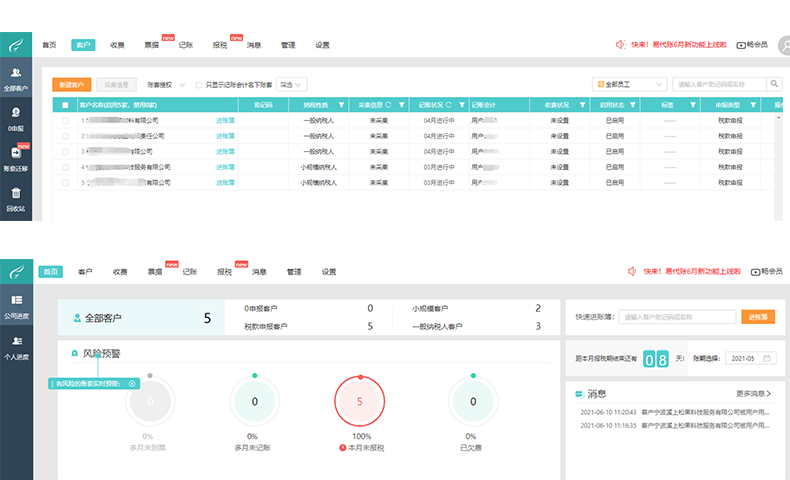Close the 有风险的账套实时预警 tooltip
Screen dimensions: 790x480
(x=133, y=383)
